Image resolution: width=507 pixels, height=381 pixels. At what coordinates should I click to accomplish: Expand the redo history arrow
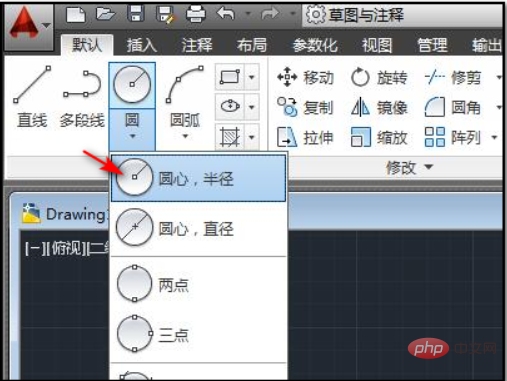click(293, 14)
